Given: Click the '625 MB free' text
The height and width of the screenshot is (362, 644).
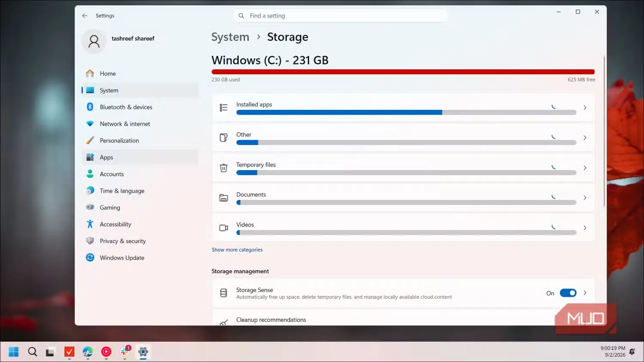Looking at the screenshot, I should [581, 79].
